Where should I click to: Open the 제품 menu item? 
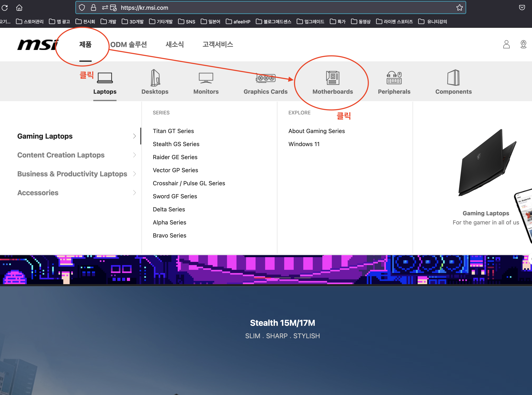click(x=85, y=45)
